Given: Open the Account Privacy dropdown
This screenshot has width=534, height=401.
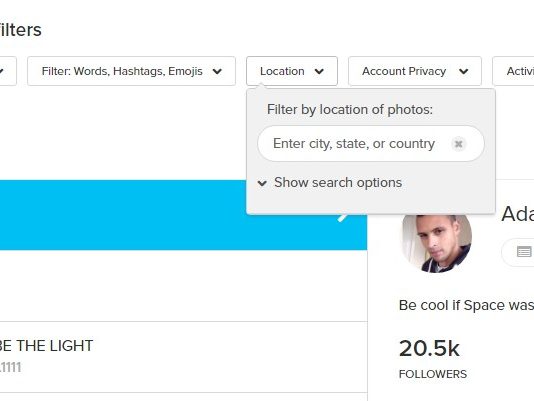Looking at the screenshot, I should [x=415, y=71].
